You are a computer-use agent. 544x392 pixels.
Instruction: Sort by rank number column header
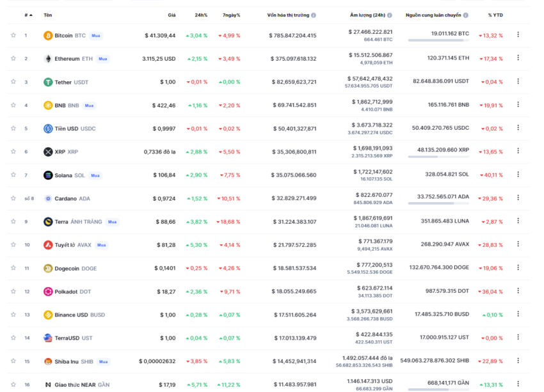(x=28, y=15)
